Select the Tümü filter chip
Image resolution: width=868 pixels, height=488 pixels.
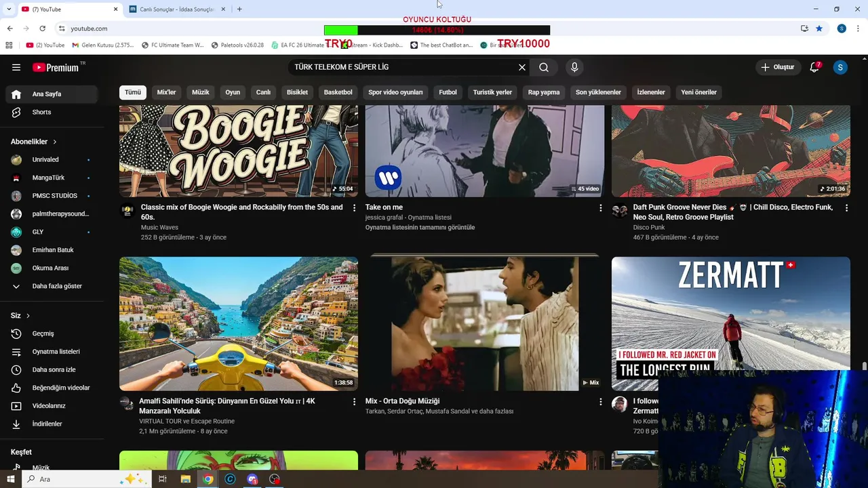pyautogui.click(x=133, y=92)
